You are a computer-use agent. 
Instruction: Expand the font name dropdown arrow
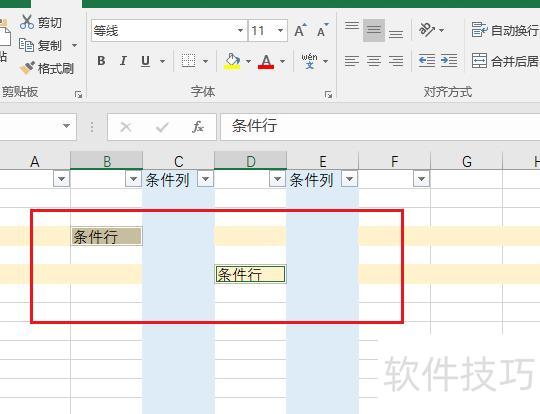point(240,31)
